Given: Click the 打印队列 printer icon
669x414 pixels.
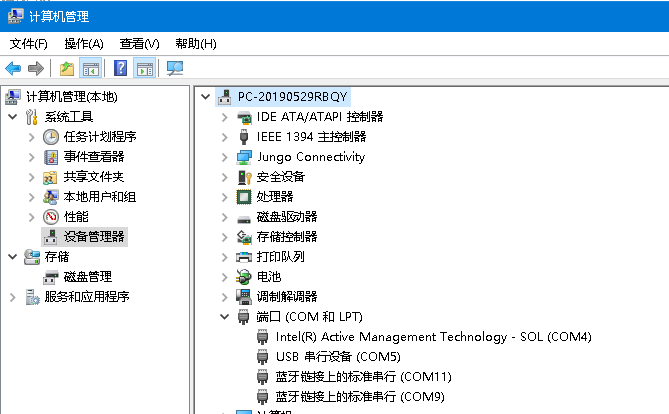Looking at the screenshot, I should tap(244, 257).
